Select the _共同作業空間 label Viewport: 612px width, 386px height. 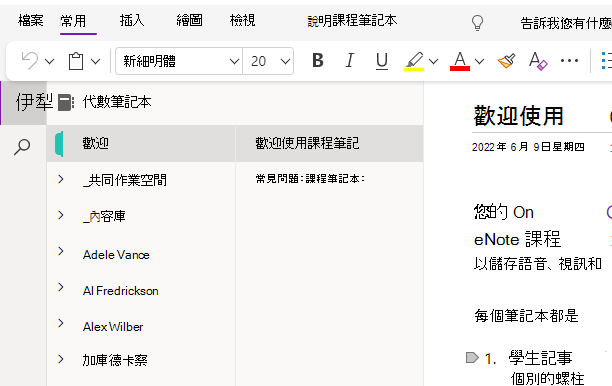(x=125, y=180)
